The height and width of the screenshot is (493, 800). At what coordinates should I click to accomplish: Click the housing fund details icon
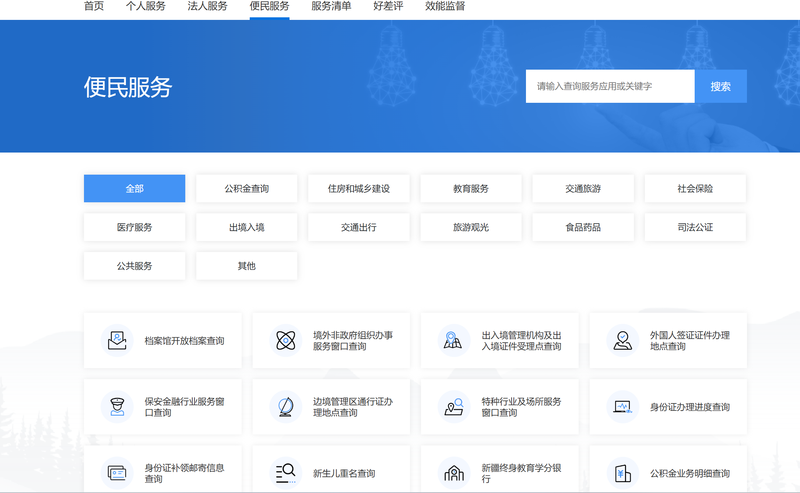pos(623,472)
